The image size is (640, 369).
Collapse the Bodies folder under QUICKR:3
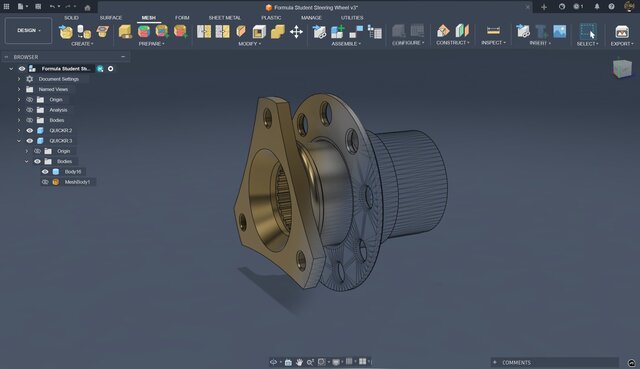pyautogui.click(x=27, y=161)
